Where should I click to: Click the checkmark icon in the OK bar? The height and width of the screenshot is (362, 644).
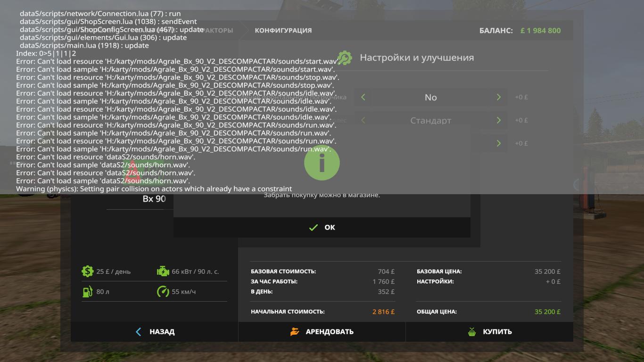(x=314, y=228)
